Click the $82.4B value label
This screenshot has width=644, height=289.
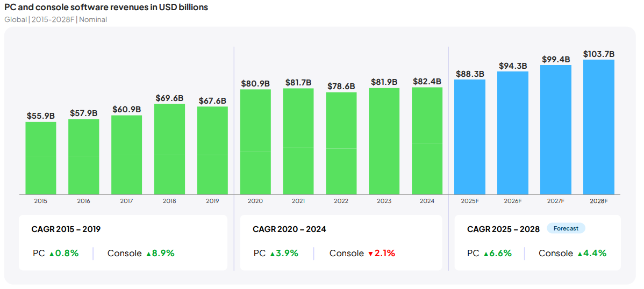point(427,82)
